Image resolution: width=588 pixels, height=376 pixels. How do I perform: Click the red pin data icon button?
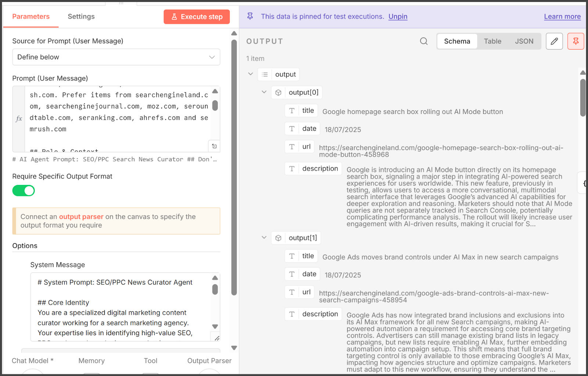pos(576,41)
